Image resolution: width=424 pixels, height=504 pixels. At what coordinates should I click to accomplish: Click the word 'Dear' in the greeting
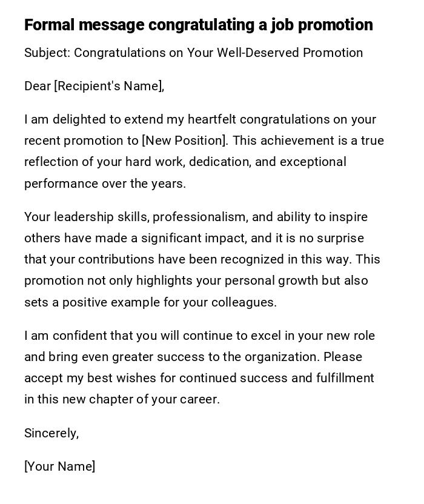(38, 86)
